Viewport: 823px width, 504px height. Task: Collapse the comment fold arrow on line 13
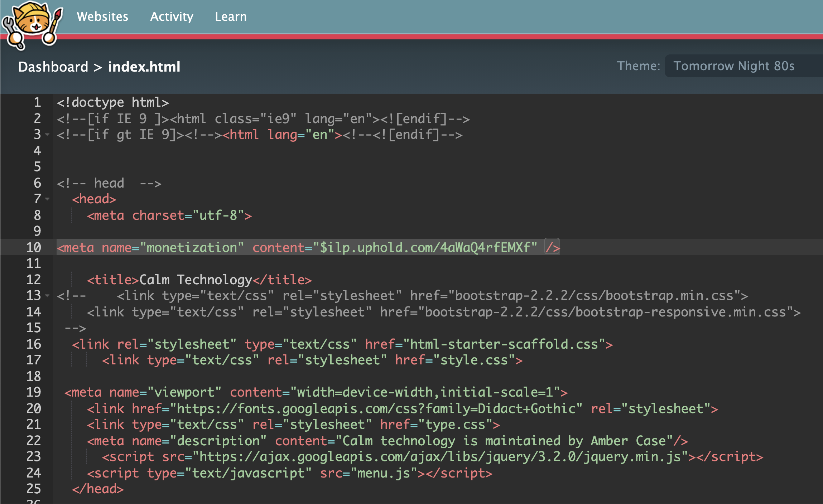point(47,296)
